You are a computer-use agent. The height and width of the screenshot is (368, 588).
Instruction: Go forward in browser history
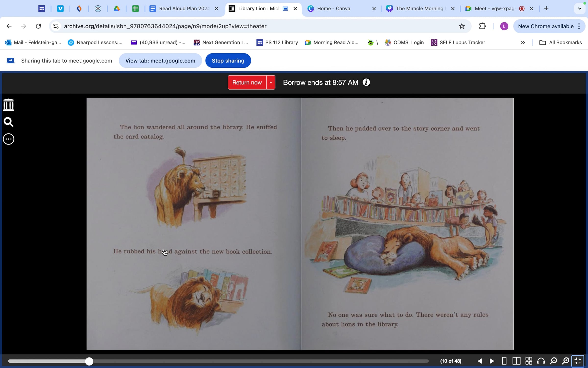click(24, 26)
